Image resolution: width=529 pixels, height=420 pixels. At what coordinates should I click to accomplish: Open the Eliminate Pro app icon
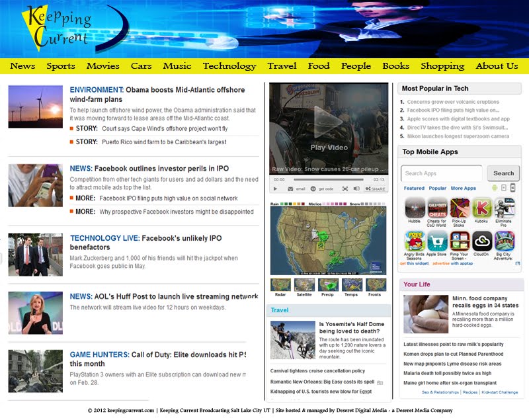pos(505,208)
